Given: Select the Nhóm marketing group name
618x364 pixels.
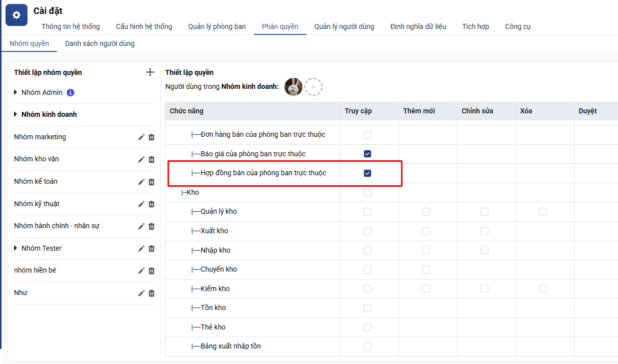Looking at the screenshot, I should [40, 137].
